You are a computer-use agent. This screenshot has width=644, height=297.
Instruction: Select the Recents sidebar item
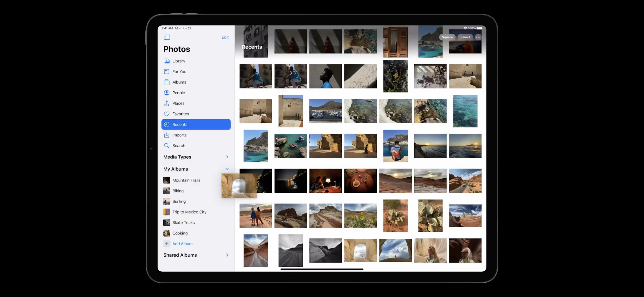(196, 124)
